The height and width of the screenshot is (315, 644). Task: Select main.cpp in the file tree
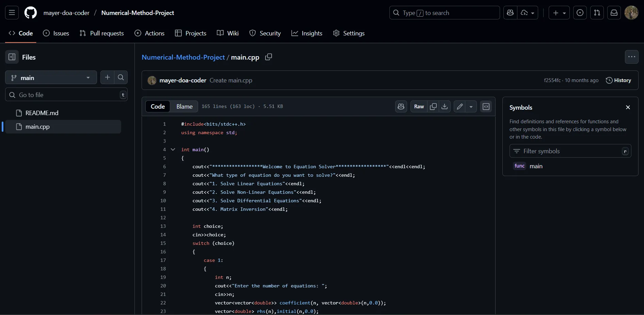[63, 127]
